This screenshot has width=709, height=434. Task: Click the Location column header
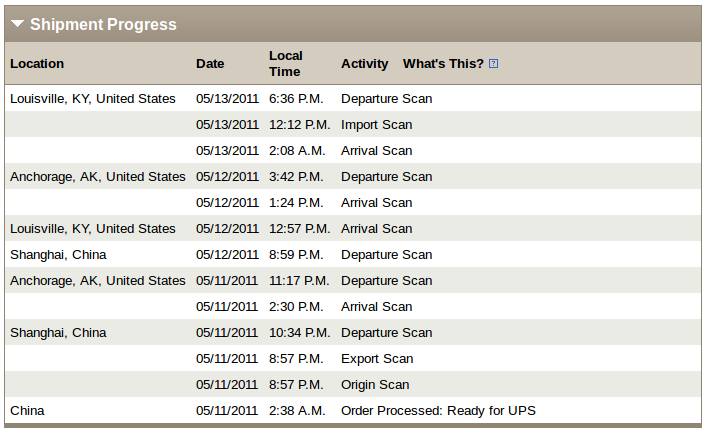(x=37, y=64)
